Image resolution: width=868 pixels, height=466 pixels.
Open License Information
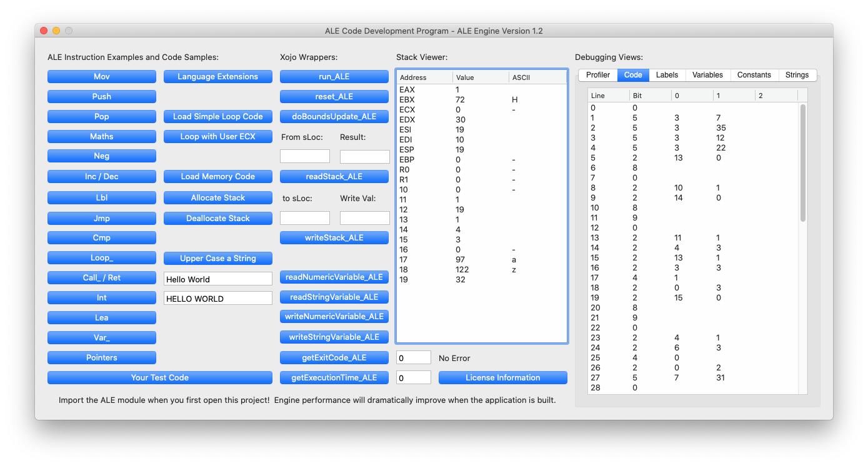click(502, 377)
